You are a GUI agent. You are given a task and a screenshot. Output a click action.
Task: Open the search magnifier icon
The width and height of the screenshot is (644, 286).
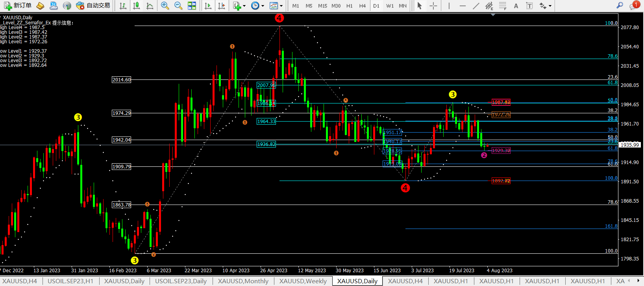(620, 6)
